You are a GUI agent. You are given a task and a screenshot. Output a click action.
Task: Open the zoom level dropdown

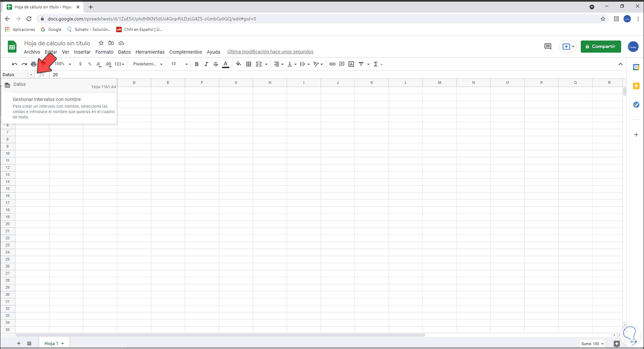[x=63, y=64]
